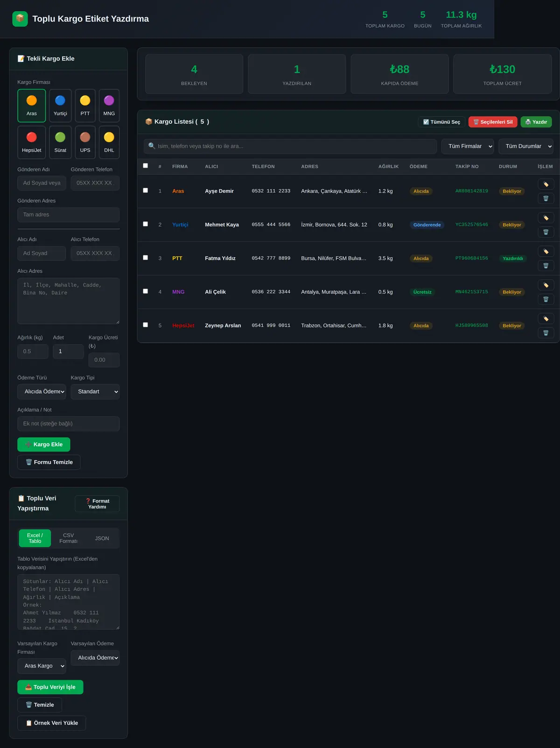The height and width of the screenshot is (748, 560).
Task: Print label for Ayşe Demir row
Action: point(546,184)
